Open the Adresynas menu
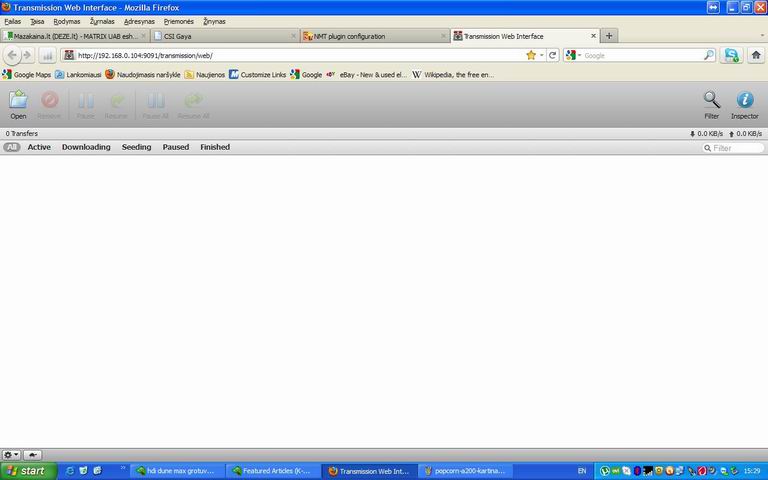Viewport: 768px width, 480px height. (x=139, y=22)
